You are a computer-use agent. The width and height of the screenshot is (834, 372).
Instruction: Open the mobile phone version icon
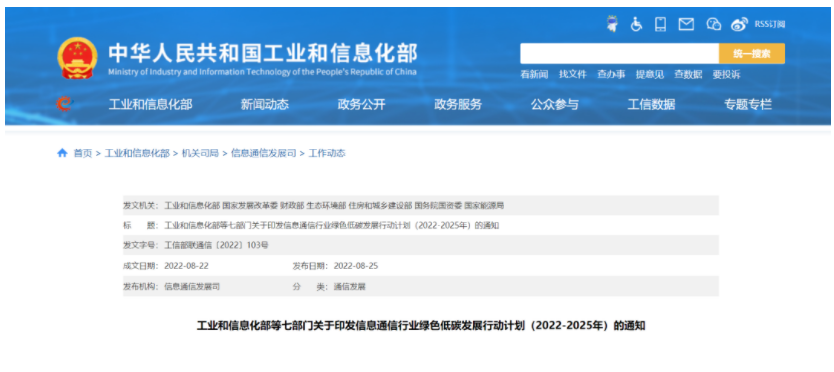661,24
